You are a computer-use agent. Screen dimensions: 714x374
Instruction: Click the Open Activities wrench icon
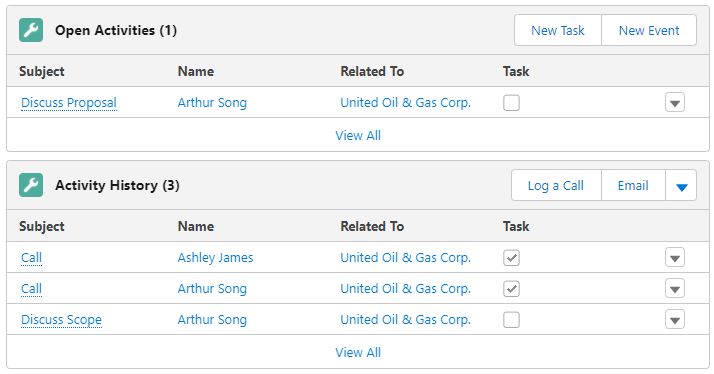[x=31, y=30]
